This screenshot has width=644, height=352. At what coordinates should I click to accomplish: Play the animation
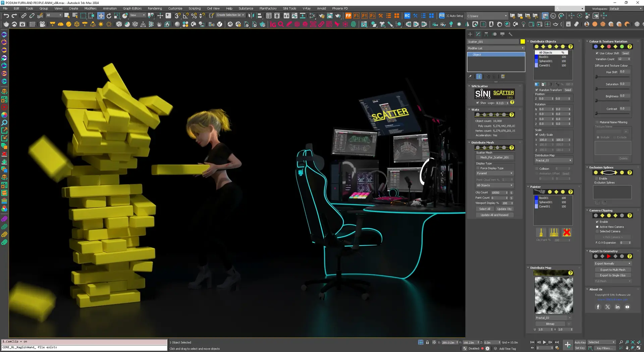(544, 342)
